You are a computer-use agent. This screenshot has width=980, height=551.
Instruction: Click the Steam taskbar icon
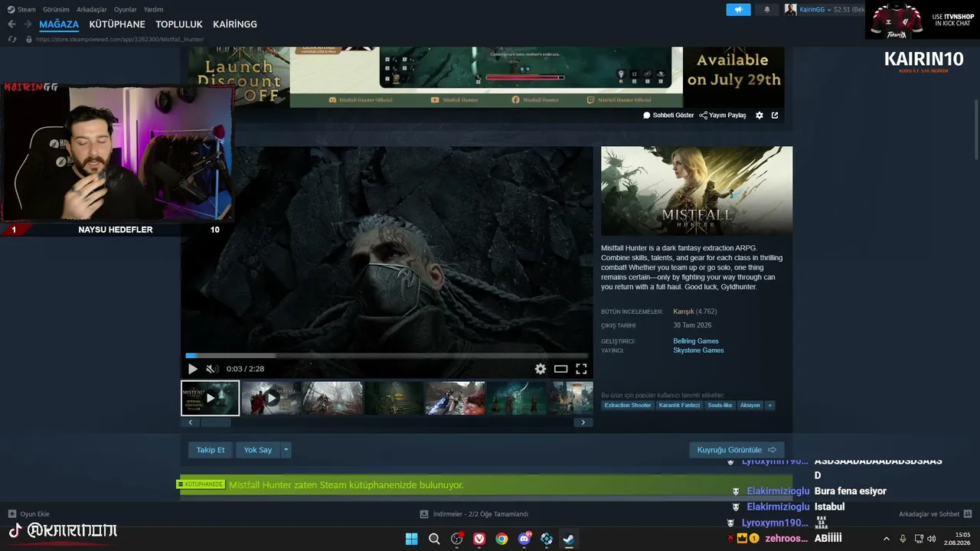(x=569, y=539)
